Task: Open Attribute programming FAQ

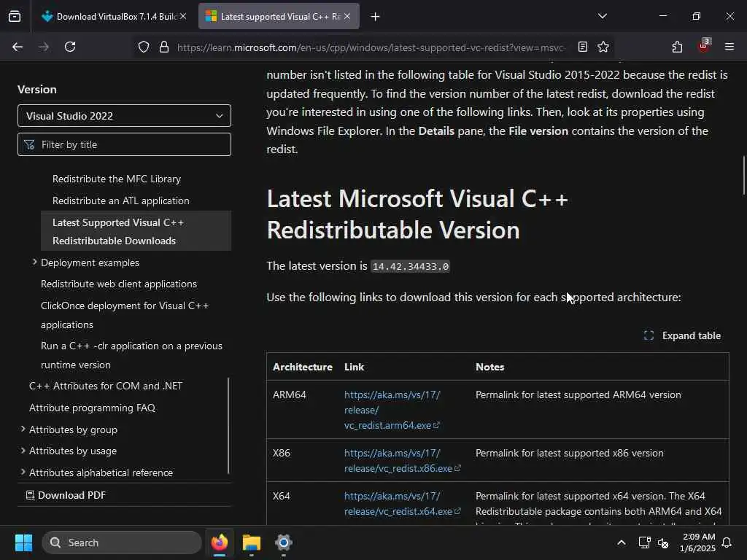Action: [x=93, y=408]
